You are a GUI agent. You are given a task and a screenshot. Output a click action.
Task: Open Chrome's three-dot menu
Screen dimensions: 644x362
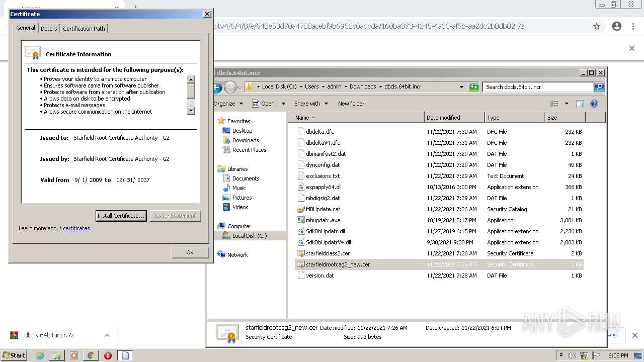(633, 26)
